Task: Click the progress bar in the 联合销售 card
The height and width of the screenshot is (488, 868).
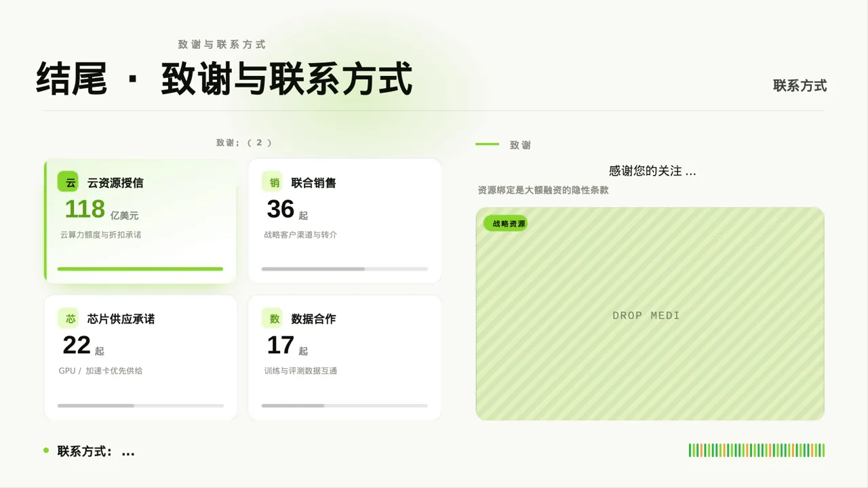Action: (344, 269)
